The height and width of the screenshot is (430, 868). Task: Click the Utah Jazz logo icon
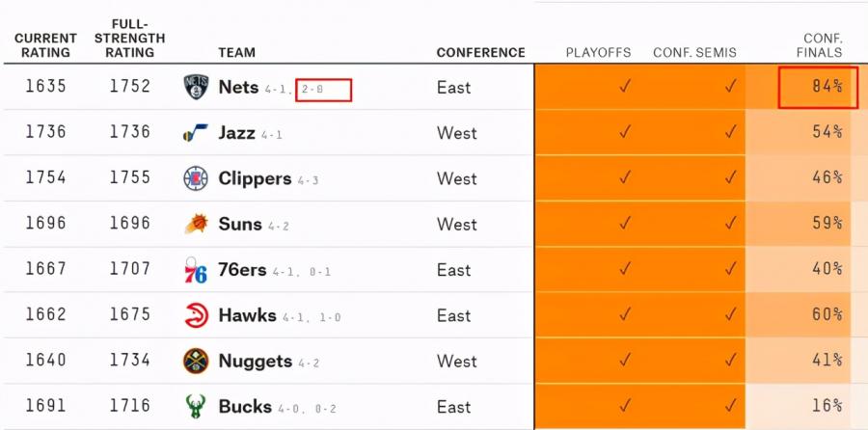click(x=196, y=133)
